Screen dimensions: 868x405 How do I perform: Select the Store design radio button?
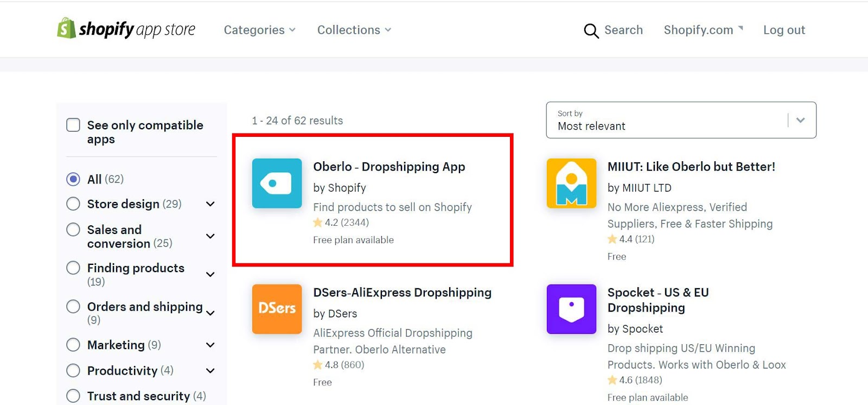(x=73, y=204)
